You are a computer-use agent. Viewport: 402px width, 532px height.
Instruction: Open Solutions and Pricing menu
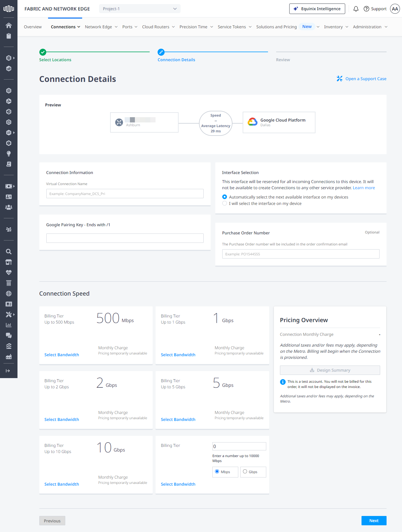coord(288,27)
